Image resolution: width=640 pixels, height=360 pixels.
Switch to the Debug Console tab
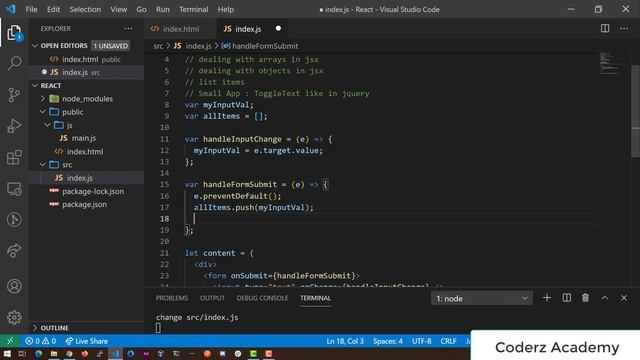click(262, 298)
